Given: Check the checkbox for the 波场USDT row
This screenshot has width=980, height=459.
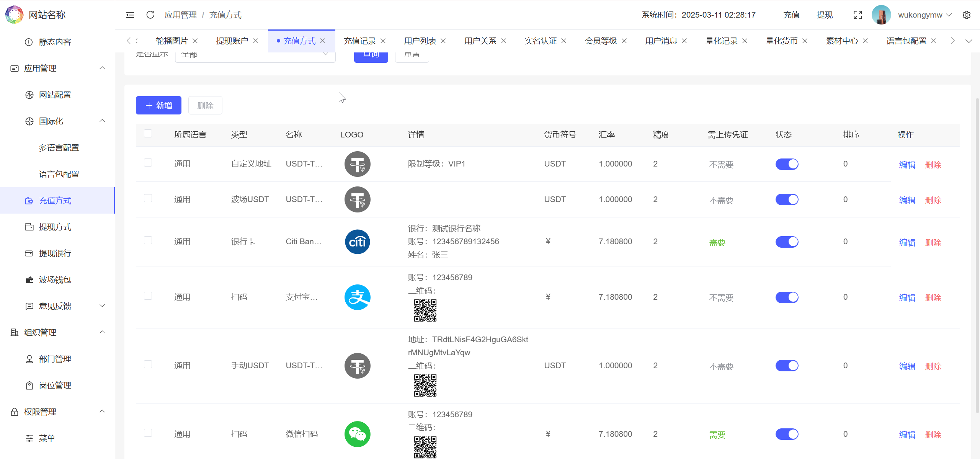Looking at the screenshot, I should point(148,198).
